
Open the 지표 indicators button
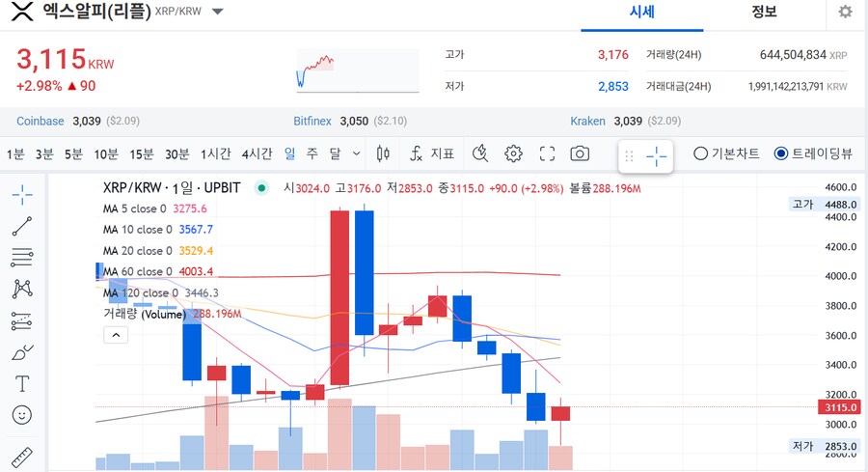pyautogui.click(x=432, y=153)
